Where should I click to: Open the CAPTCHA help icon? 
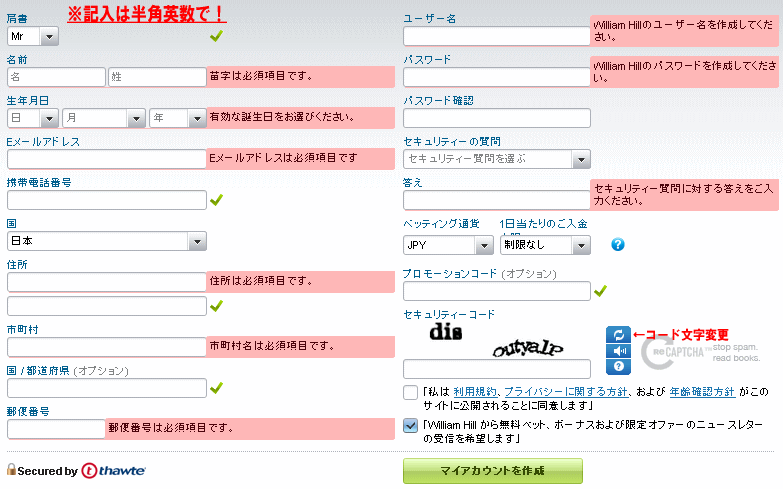tap(617, 367)
